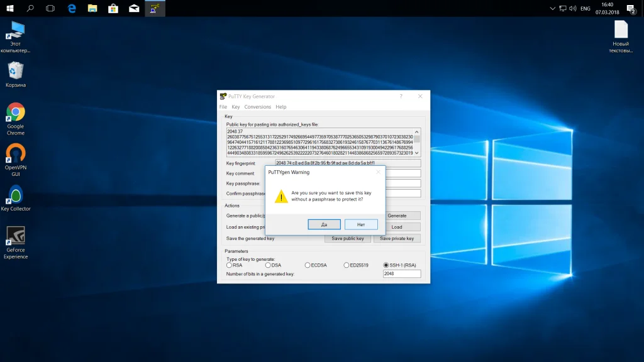The image size is (644, 362).
Task: Select the Google Chrome desktop icon
Action: (x=16, y=119)
